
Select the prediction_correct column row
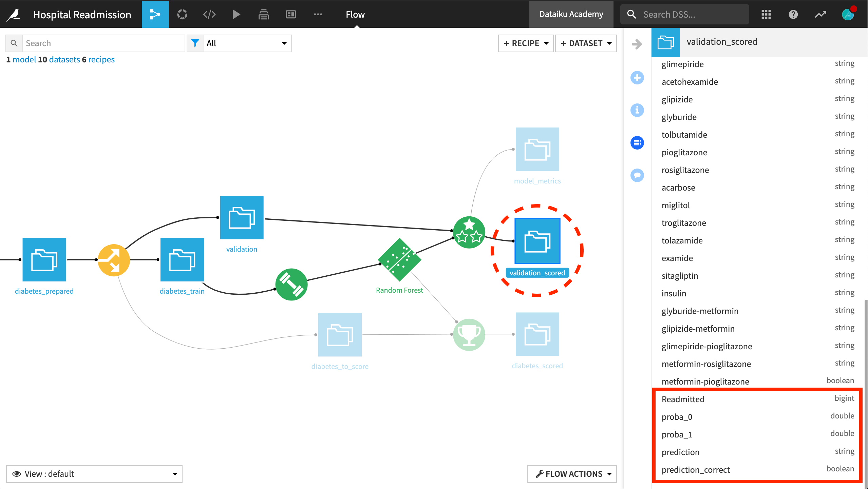(x=758, y=470)
